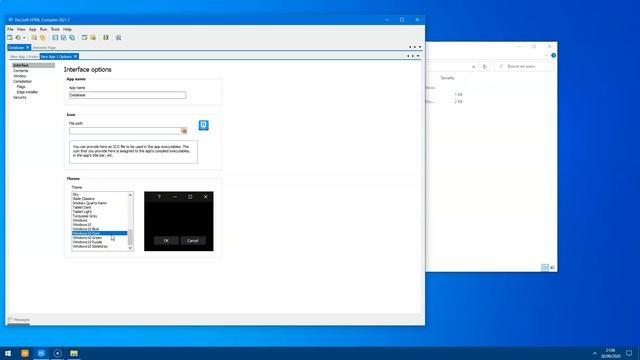Click the theme list scroll-down arrow
This screenshot has height=360, width=640.
(x=130, y=248)
